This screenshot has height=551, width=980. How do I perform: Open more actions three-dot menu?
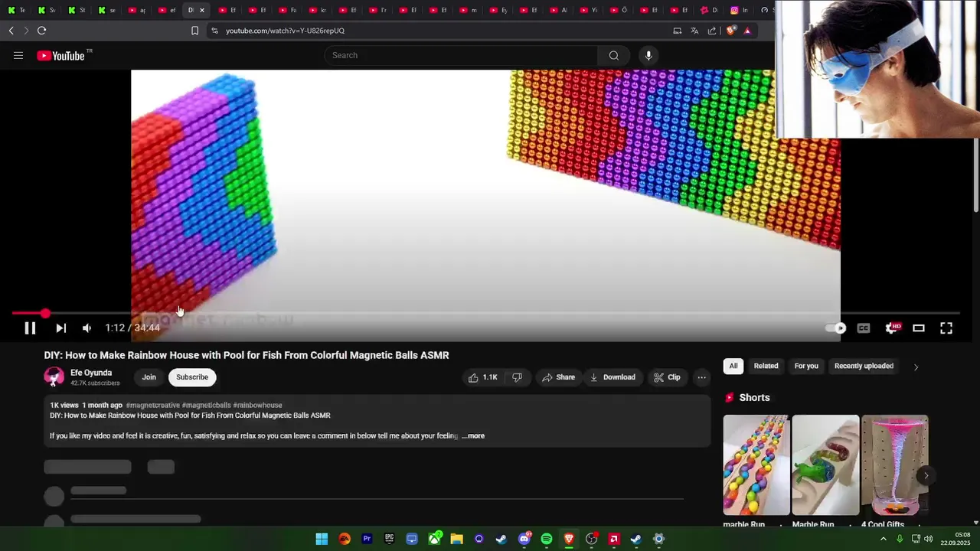(701, 377)
